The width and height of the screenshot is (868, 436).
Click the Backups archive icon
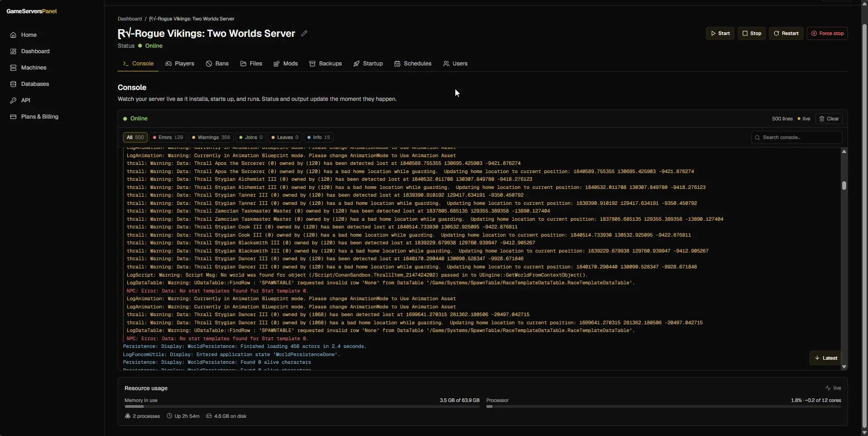312,64
